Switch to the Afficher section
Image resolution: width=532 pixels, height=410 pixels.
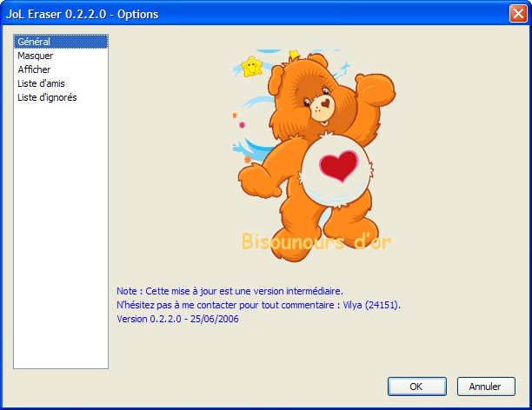61,69
